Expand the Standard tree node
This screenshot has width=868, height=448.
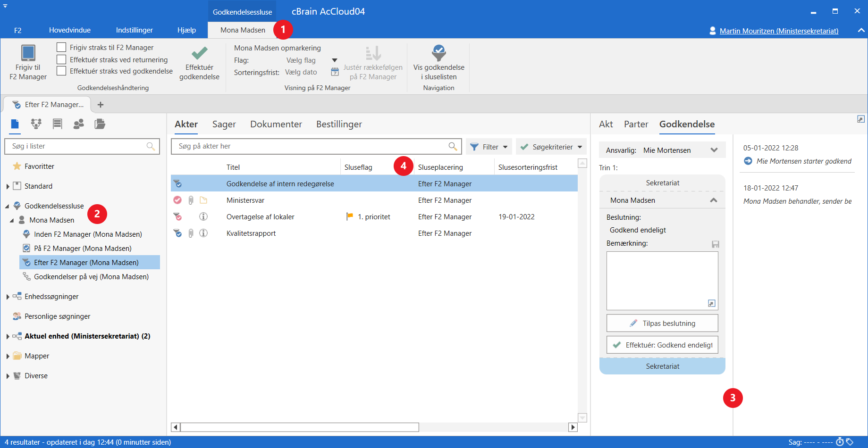8,186
